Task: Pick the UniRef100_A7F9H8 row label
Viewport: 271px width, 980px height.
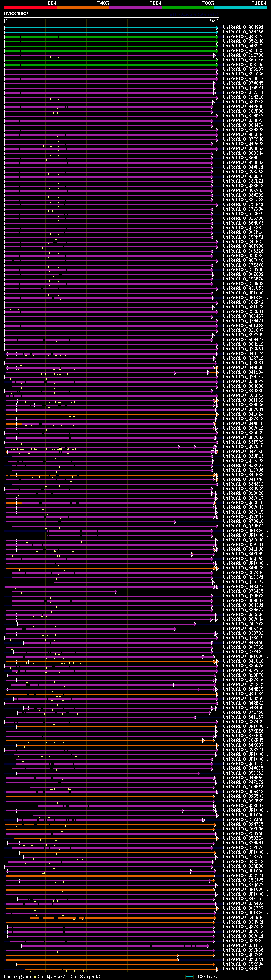Action: pyautogui.click(x=243, y=139)
